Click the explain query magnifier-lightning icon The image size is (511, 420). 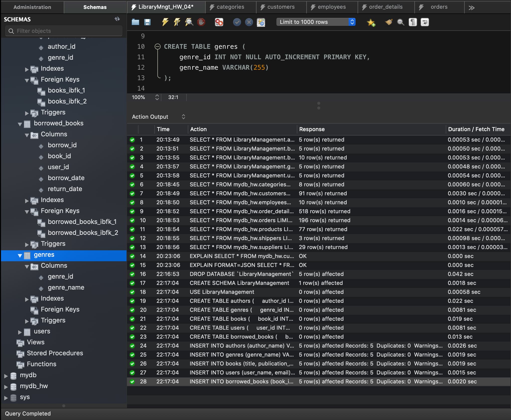[189, 22]
